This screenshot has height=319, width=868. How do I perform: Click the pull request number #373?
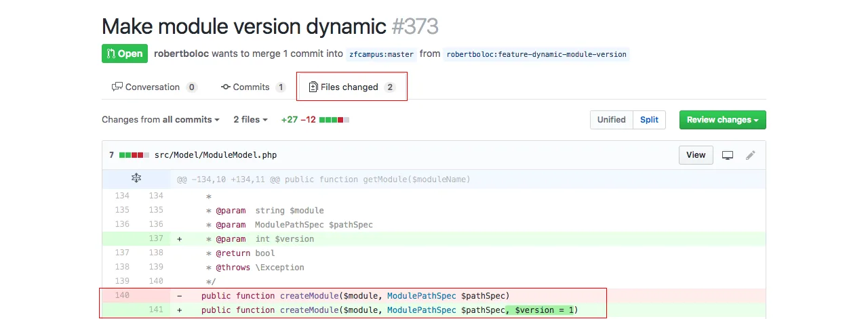[x=415, y=26]
